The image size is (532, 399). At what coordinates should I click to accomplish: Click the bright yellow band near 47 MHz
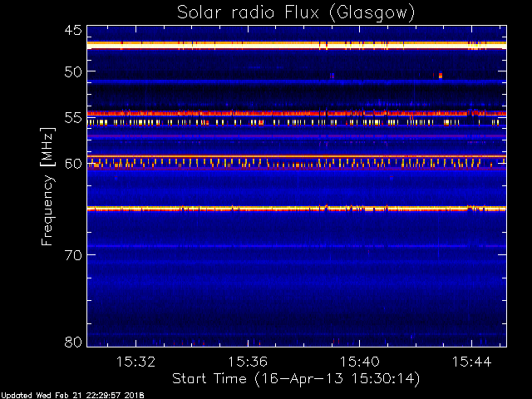click(x=297, y=46)
